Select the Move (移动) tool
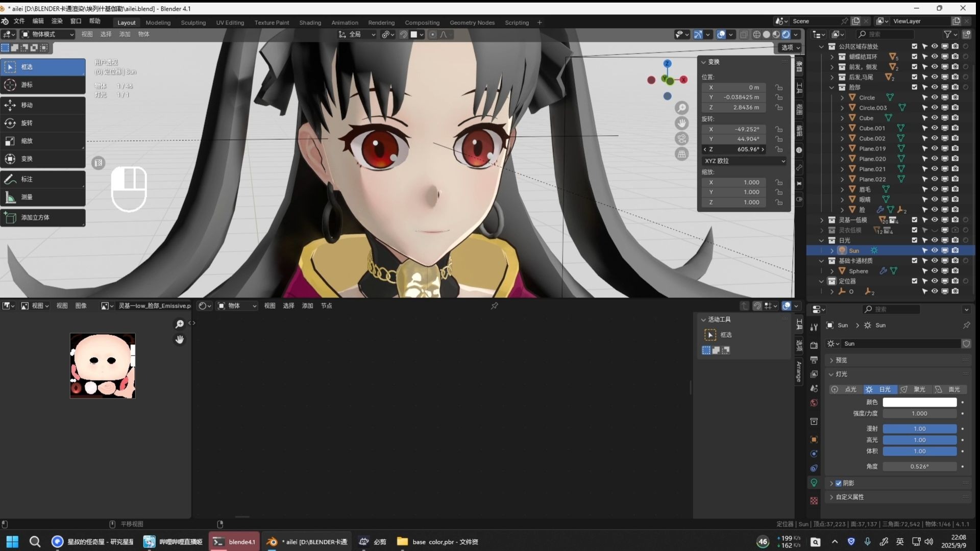The height and width of the screenshot is (551, 980). (43, 105)
